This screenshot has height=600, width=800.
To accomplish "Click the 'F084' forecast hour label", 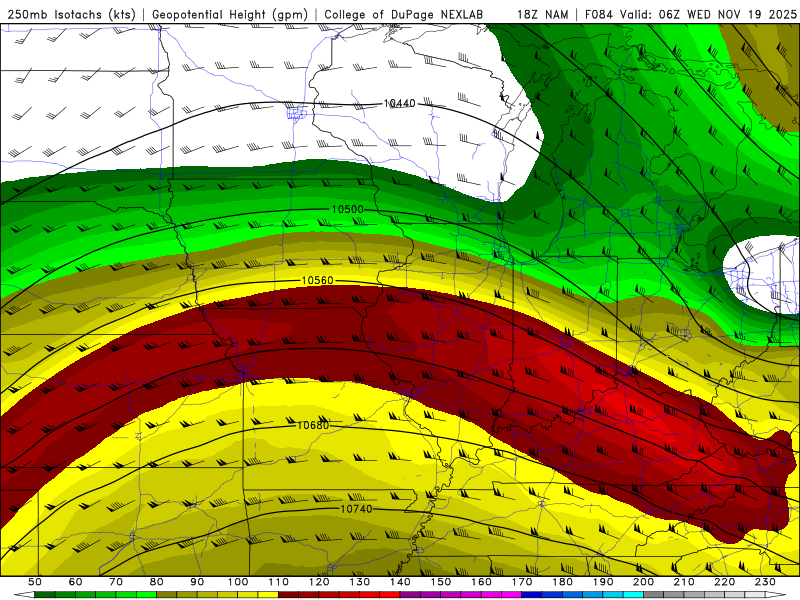I will (599, 14).
